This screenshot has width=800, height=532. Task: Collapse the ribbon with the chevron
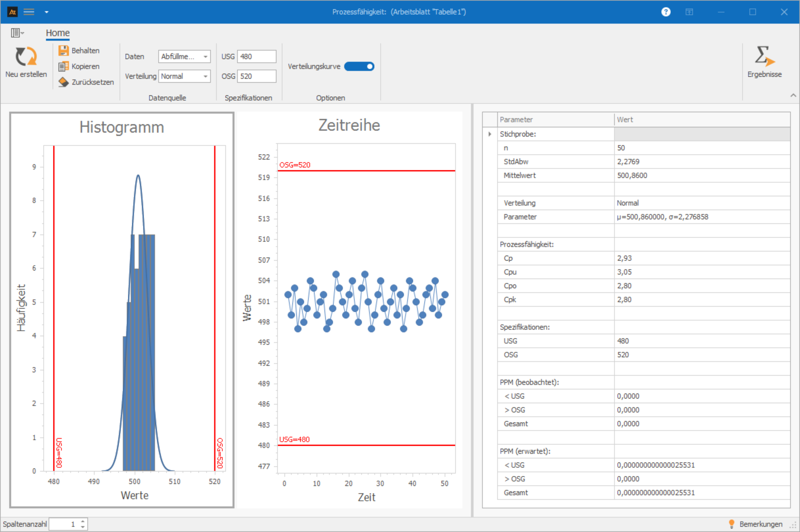coord(793,95)
